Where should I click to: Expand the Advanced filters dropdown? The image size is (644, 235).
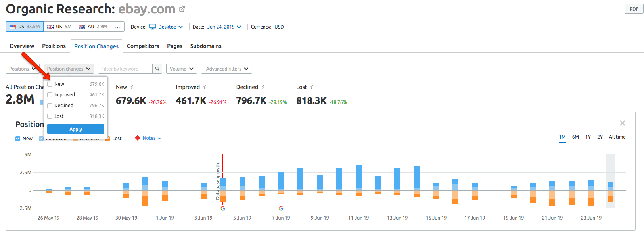click(x=226, y=69)
